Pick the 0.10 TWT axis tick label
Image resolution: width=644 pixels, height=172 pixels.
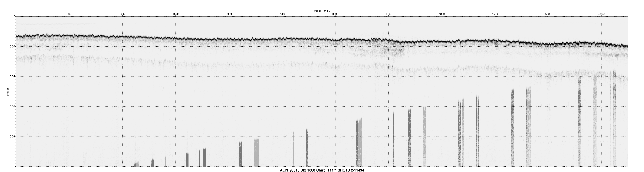pos(12,167)
